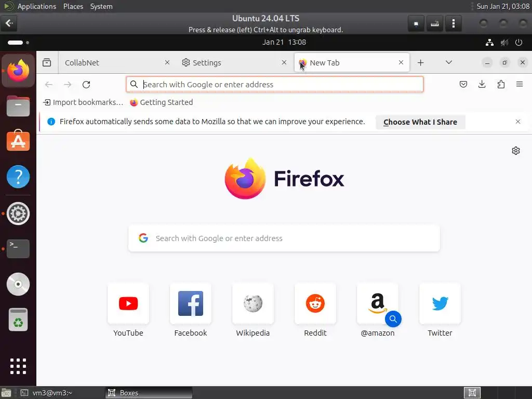This screenshot has width=532, height=399.
Task: Open the Applications menu
Action: click(37, 6)
